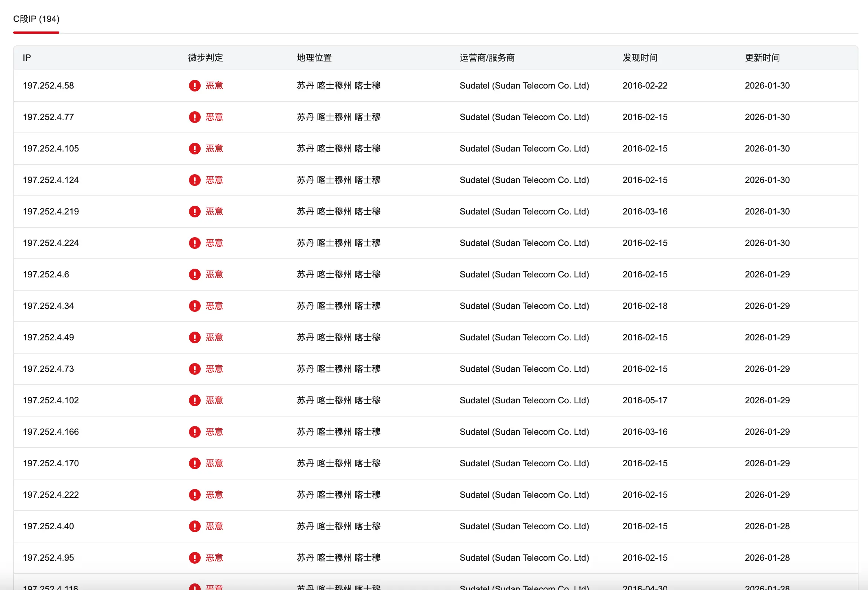Click the 发现时间 column header

pos(640,58)
